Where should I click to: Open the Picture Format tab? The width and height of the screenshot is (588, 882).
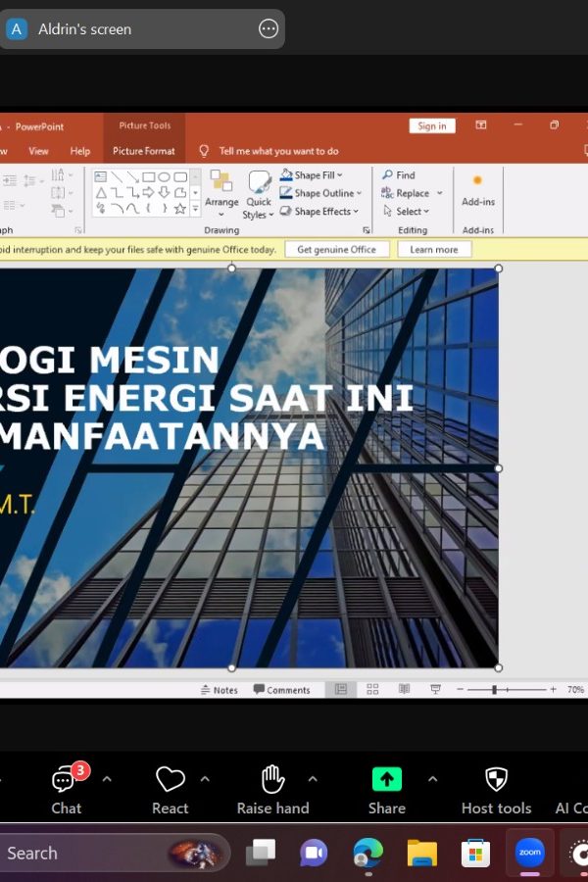(x=143, y=151)
